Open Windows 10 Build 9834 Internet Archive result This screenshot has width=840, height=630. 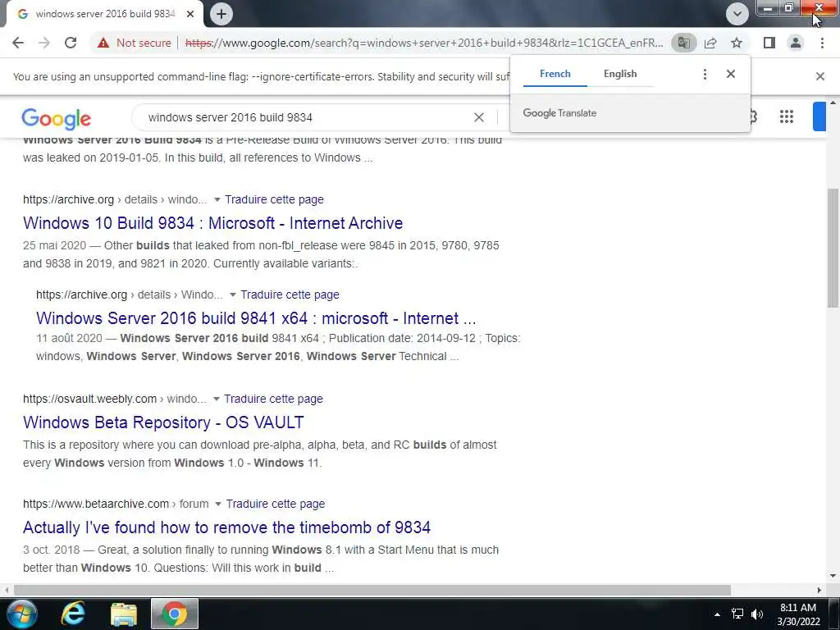[212, 223]
